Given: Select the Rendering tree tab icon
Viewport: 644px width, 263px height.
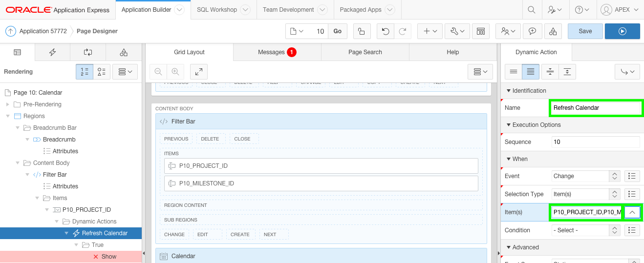Looking at the screenshot, I should [x=18, y=52].
